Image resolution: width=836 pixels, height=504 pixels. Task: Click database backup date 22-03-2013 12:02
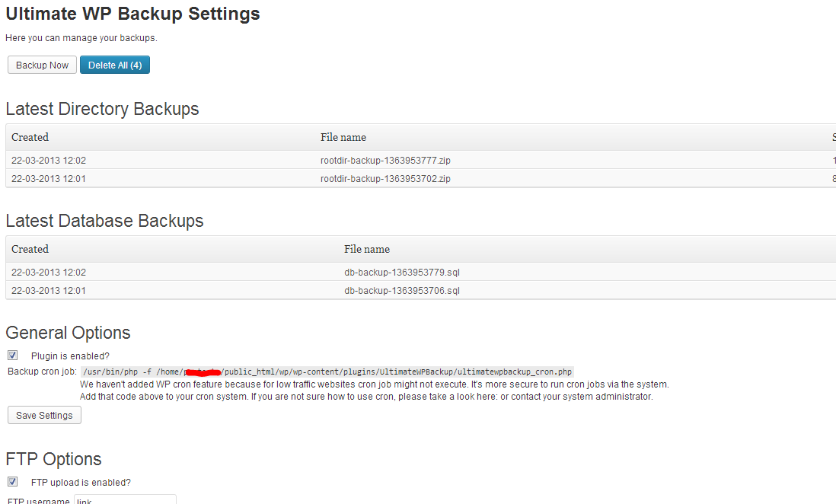[x=49, y=273]
